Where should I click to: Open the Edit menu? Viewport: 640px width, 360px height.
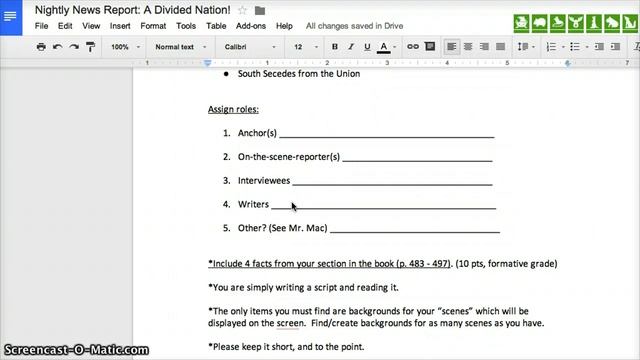65,26
